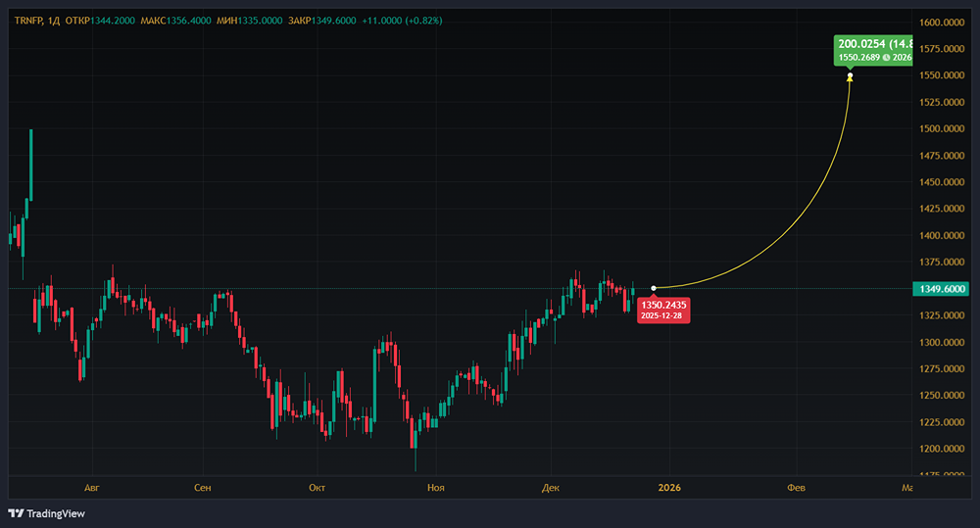Click the TradingView logo icon

[16, 513]
